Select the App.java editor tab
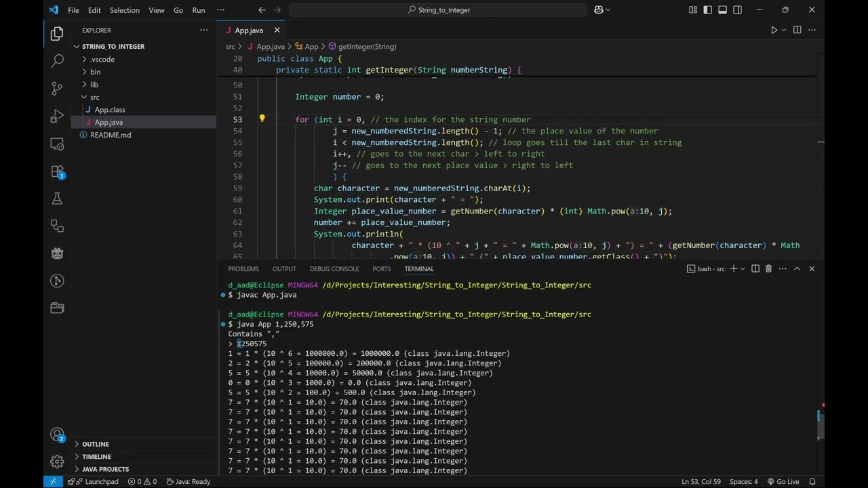The image size is (868, 488). click(x=248, y=30)
